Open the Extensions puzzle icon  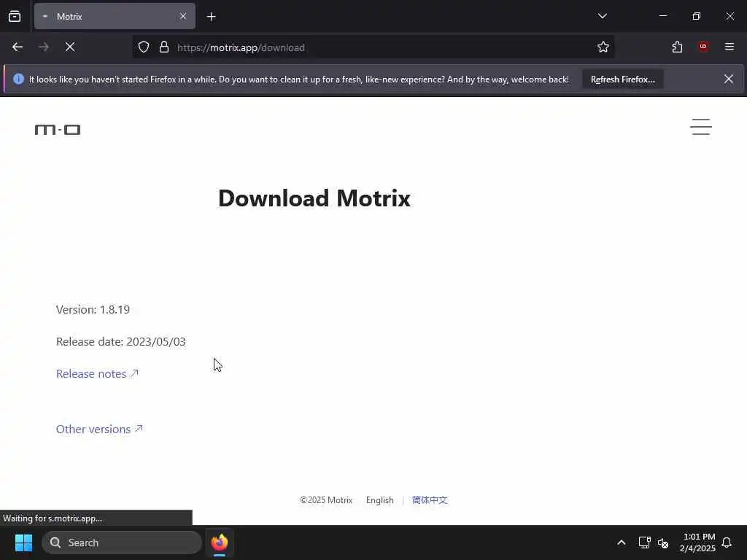tap(677, 47)
